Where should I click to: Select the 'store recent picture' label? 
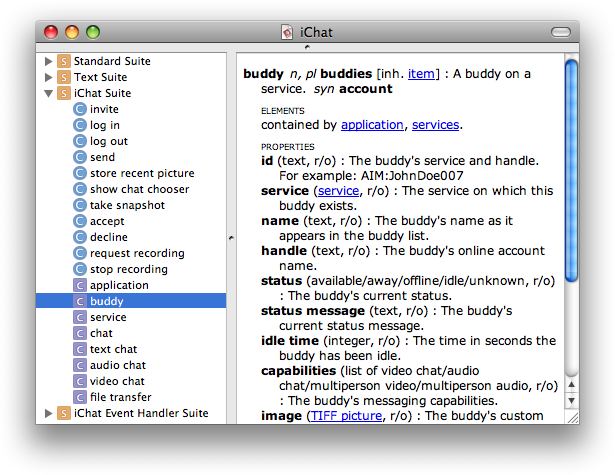click(x=142, y=173)
